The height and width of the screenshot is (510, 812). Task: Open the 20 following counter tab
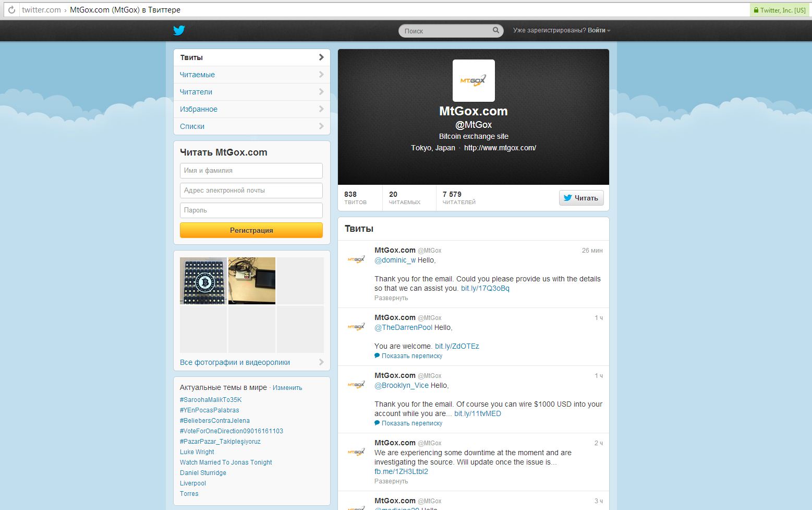point(409,198)
